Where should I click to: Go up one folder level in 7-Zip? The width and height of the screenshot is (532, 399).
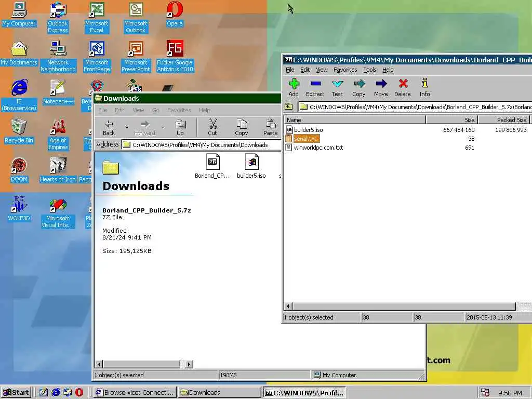point(289,107)
